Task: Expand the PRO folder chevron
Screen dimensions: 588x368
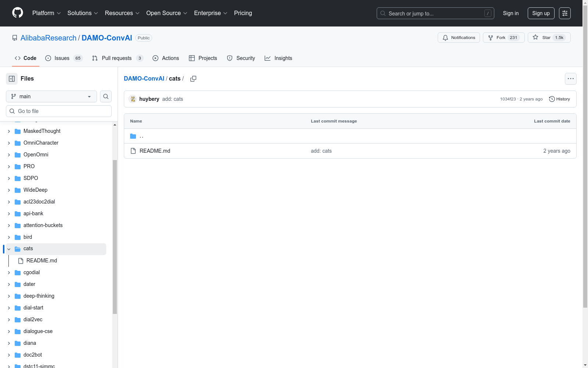Action: (9, 166)
